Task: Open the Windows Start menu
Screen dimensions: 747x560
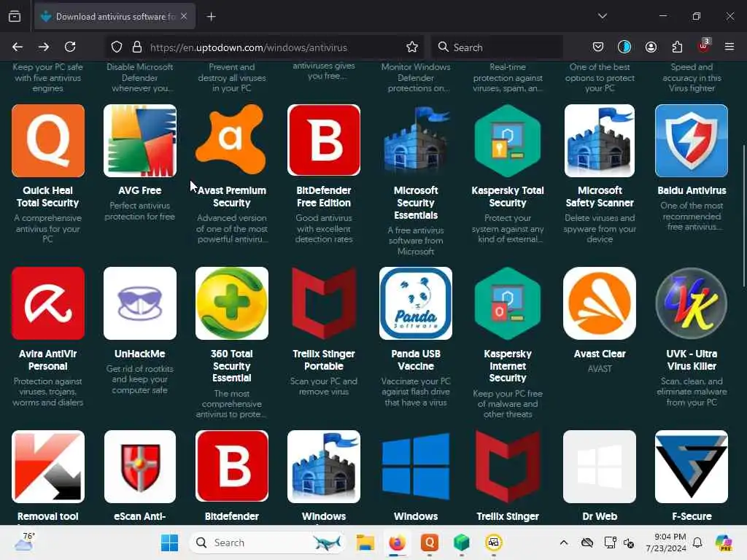Action: tap(169, 542)
